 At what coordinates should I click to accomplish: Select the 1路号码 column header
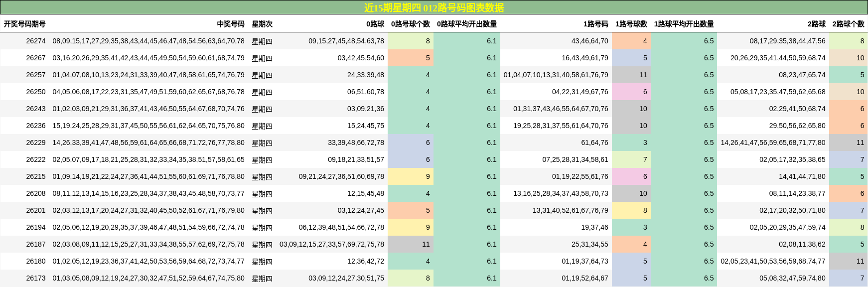coord(596,24)
